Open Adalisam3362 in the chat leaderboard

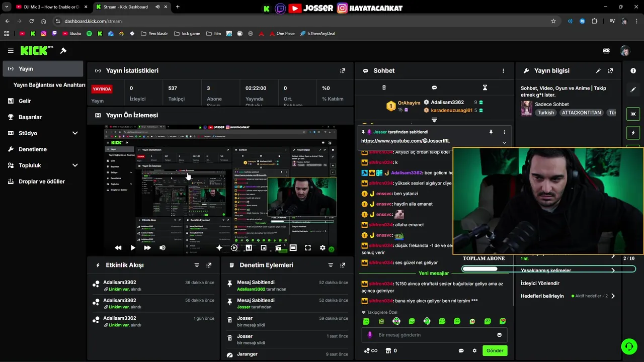(447, 102)
